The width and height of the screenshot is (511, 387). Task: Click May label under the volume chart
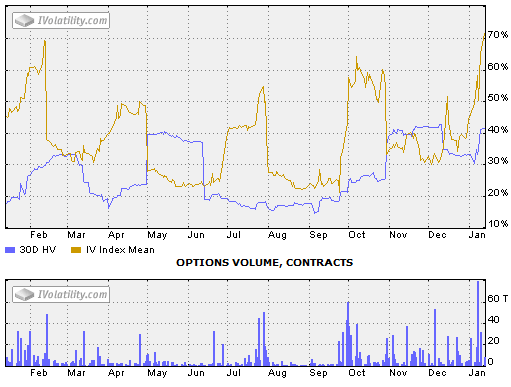pos(157,373)
